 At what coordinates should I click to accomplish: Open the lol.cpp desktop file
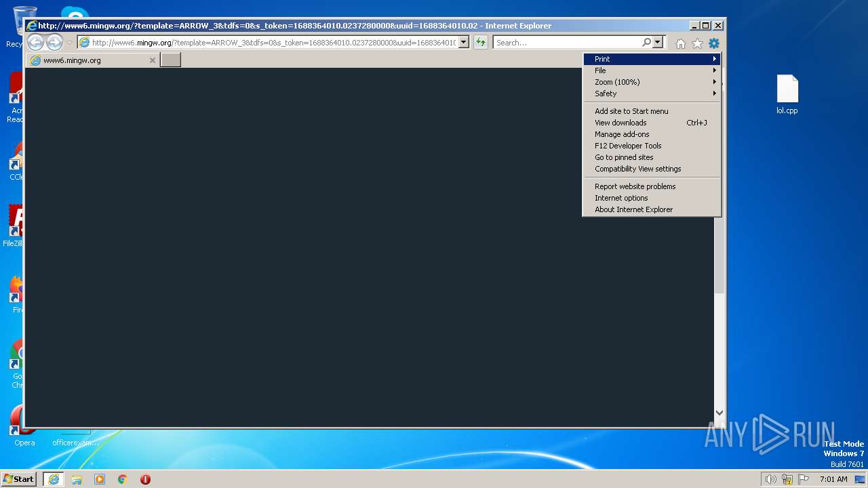click(x=787, y=95)
